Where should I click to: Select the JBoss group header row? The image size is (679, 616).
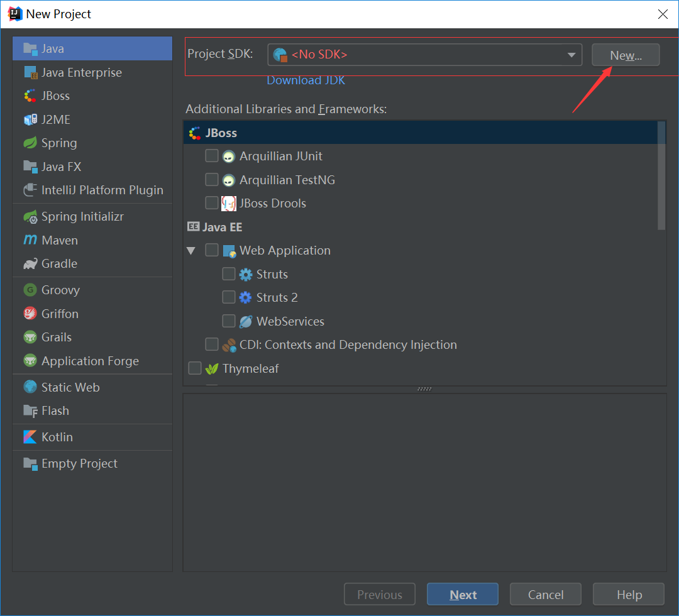(420, 133)
